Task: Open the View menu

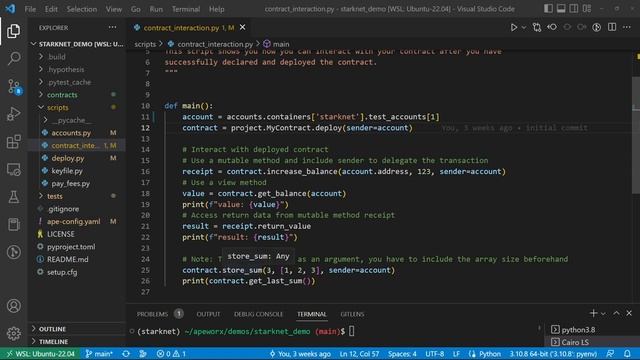Action: [113, 9]
